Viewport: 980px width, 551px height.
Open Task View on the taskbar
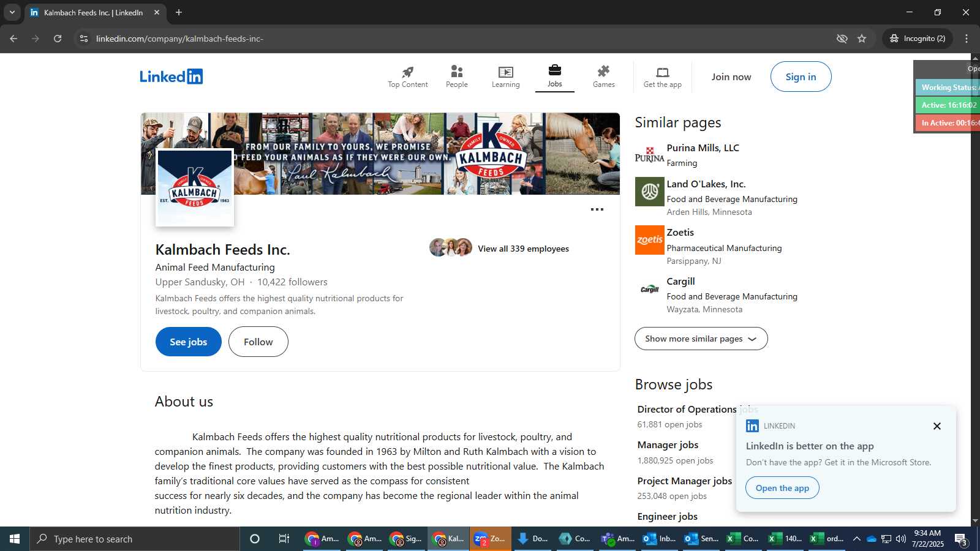point(284,539)
